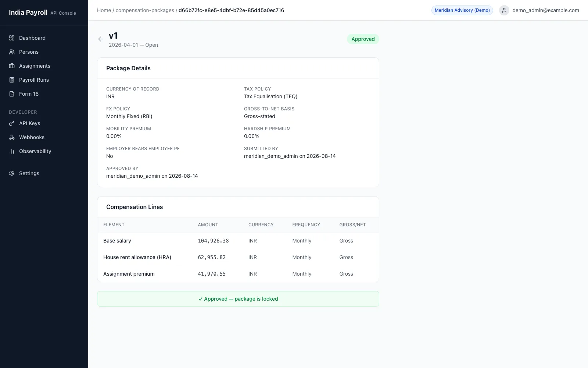The width and height of the screenshot is (588, 368).
Task: Click the 'Base salary' row label
Action: click(117, 241)
